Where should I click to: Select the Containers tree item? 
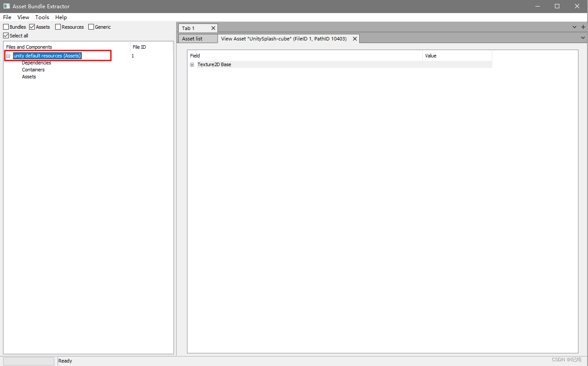point(33,70)
